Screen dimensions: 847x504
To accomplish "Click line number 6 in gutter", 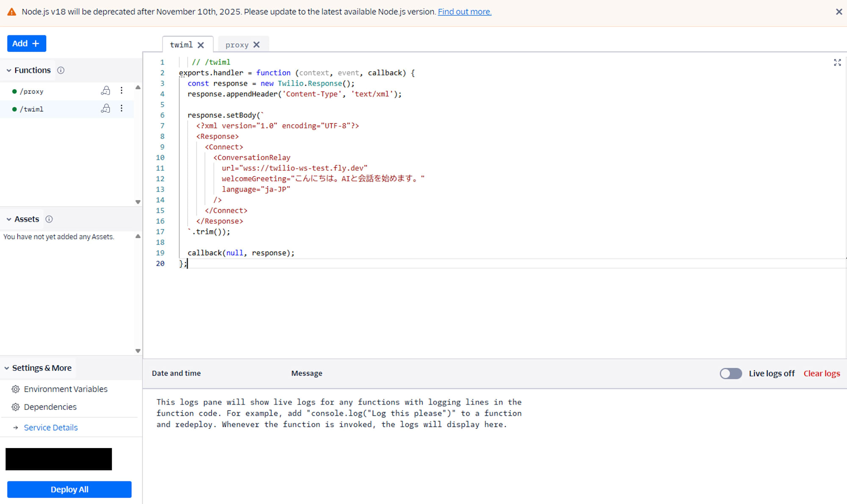I will point(162,115).
